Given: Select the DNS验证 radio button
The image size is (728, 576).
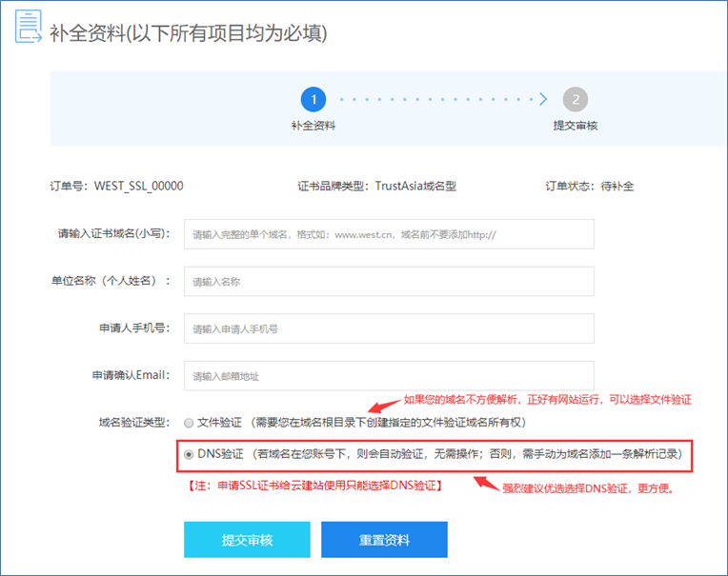Looking at the screenshot, I should [189, 455].
